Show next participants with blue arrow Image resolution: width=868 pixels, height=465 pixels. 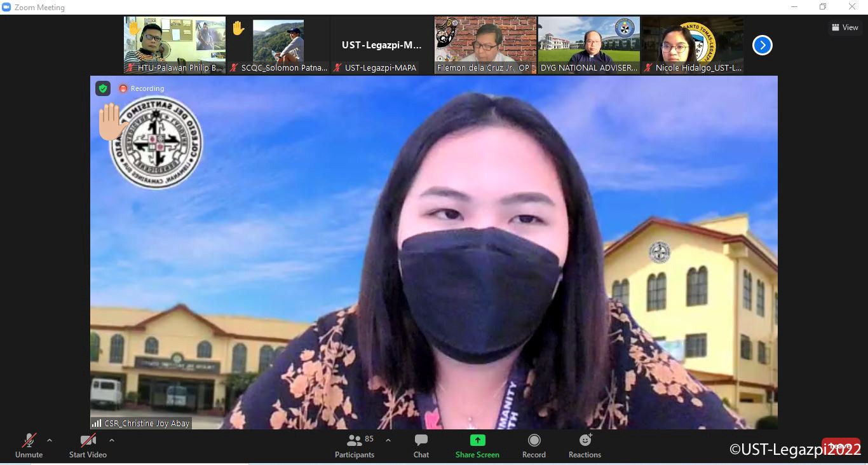point(762,45)
